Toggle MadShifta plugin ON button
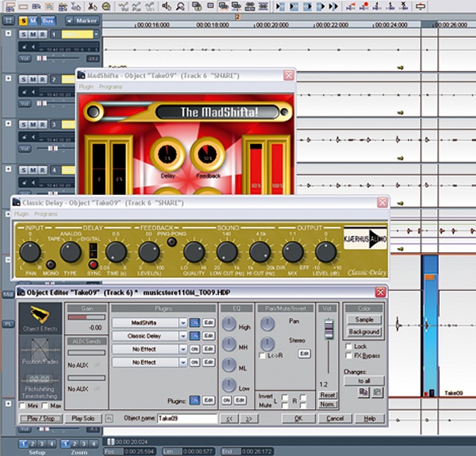Screen dimensions: 476x456 click(195, 323)
